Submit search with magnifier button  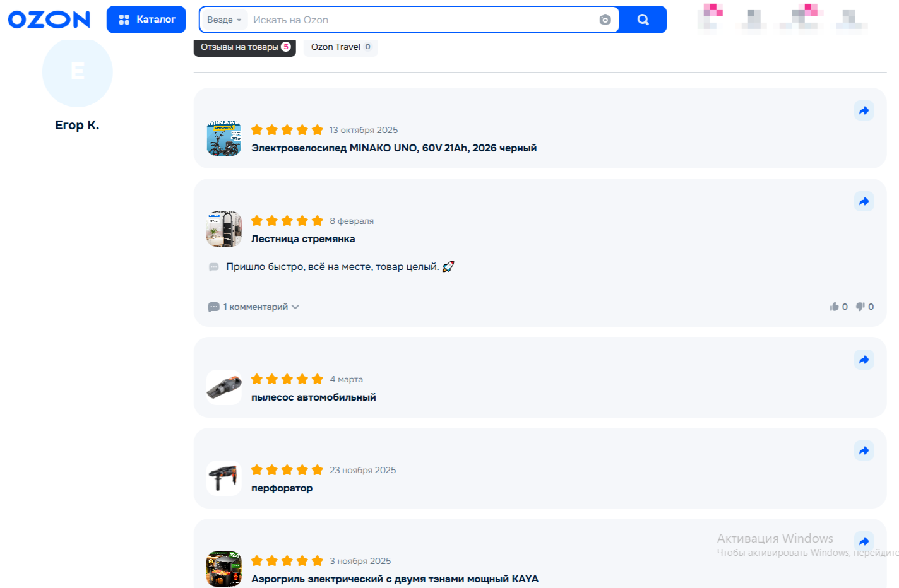pos(643,20)
